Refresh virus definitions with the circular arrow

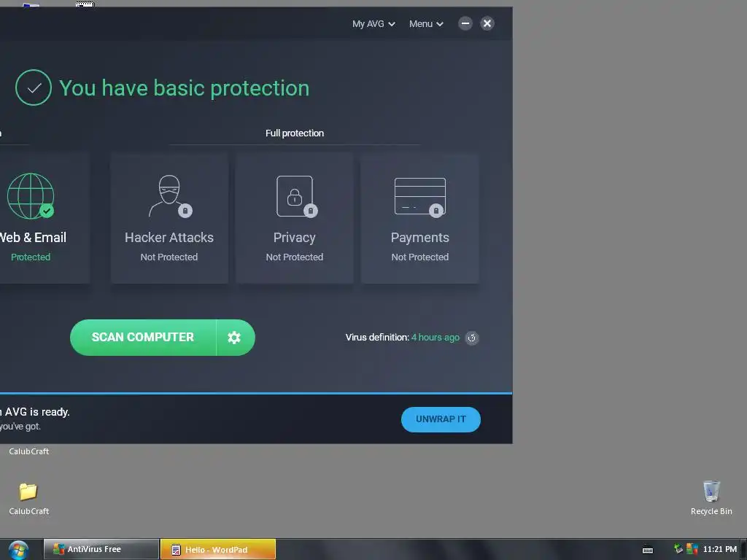472,338
